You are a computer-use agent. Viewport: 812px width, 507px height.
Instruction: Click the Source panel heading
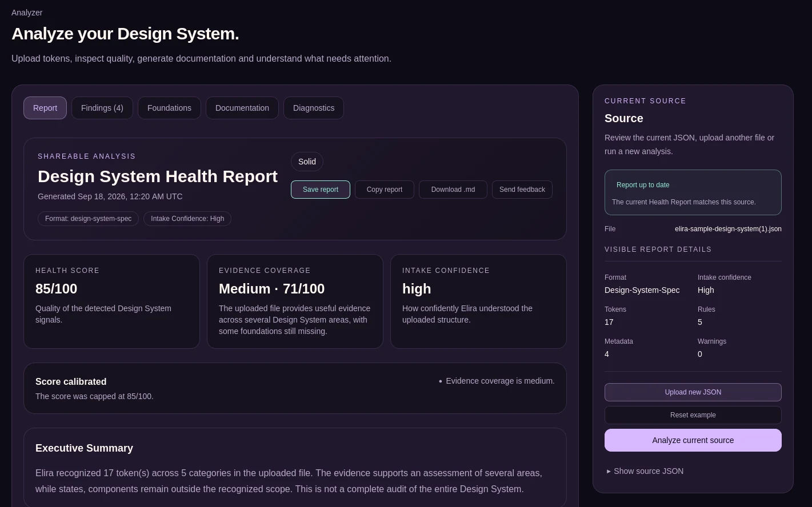[624, 118]
